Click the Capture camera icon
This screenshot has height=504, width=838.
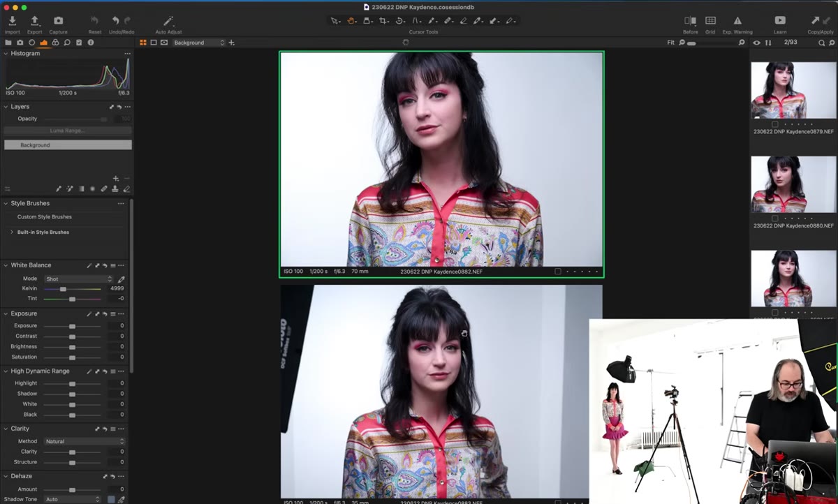coord(59,22)
